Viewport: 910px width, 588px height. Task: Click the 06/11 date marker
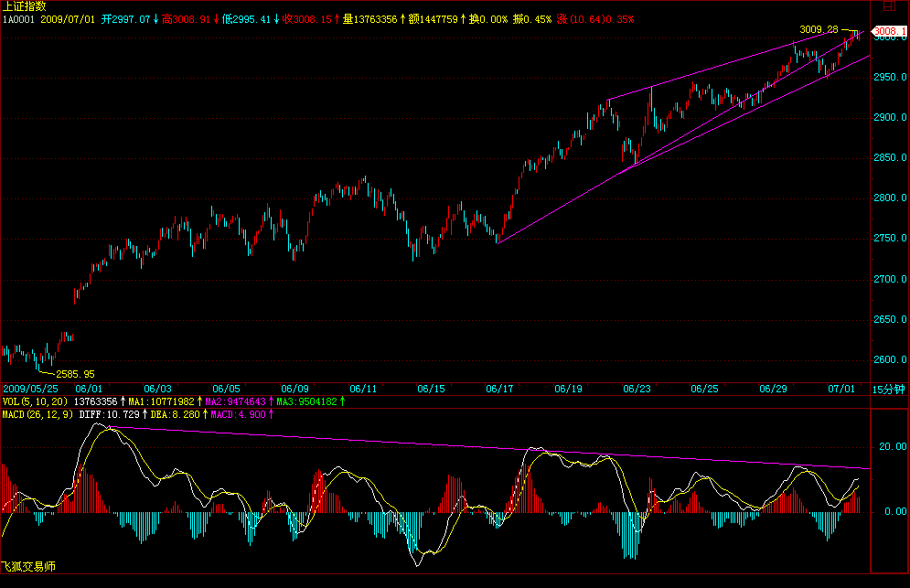(363, 389)
